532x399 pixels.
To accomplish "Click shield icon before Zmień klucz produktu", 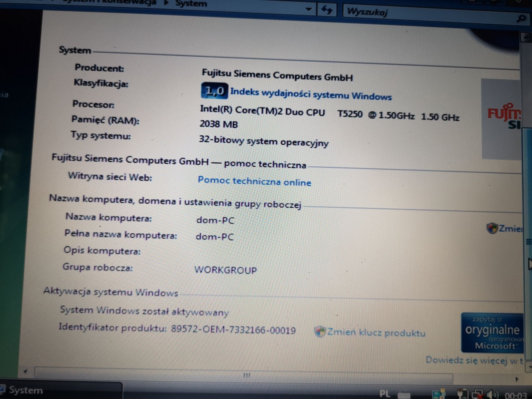I will 320,331.
